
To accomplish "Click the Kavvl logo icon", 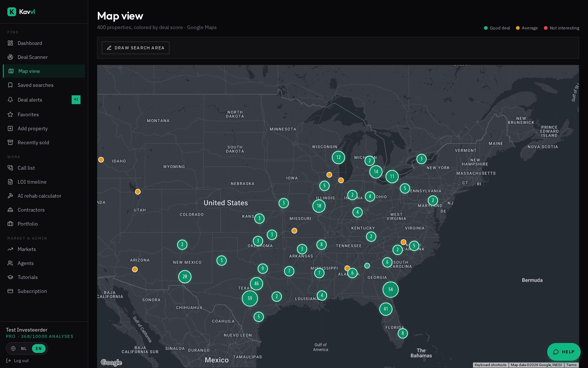I will (x=12, y=12).
